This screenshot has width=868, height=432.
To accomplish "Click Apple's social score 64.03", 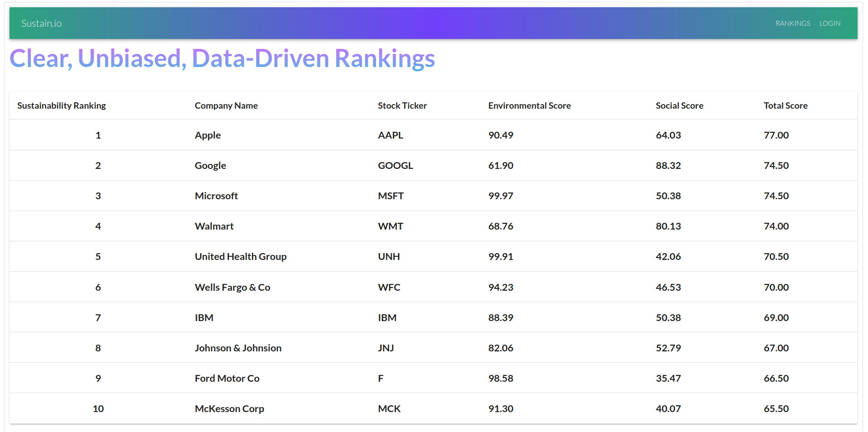I will tap(668, 135).
